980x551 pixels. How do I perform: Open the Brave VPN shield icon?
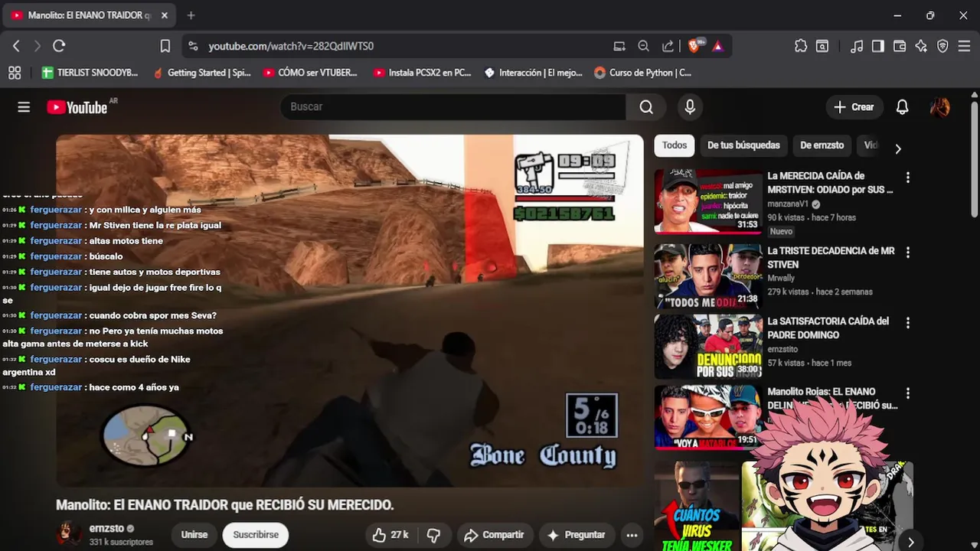[x=942, y=46]
